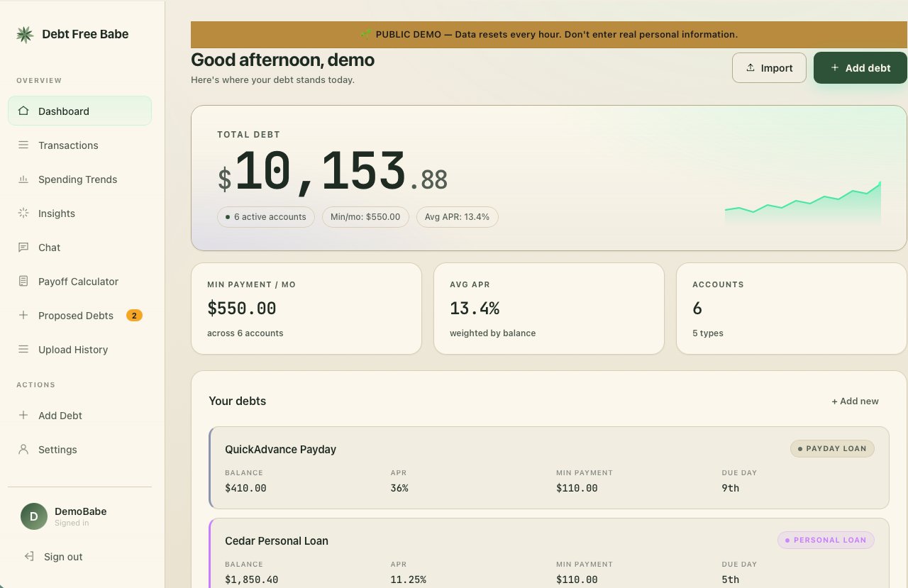Click the $10,153.88 total debt amount
The height and width of the screenshot is (588, 908).
(x=333, y=172)
